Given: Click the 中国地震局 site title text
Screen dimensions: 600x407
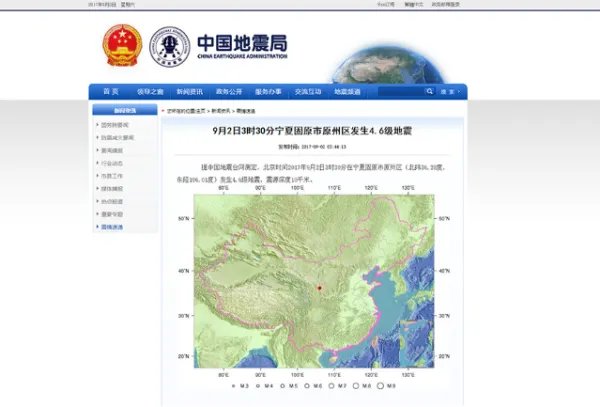Looking at the screenshot, I should click(242, 43).
